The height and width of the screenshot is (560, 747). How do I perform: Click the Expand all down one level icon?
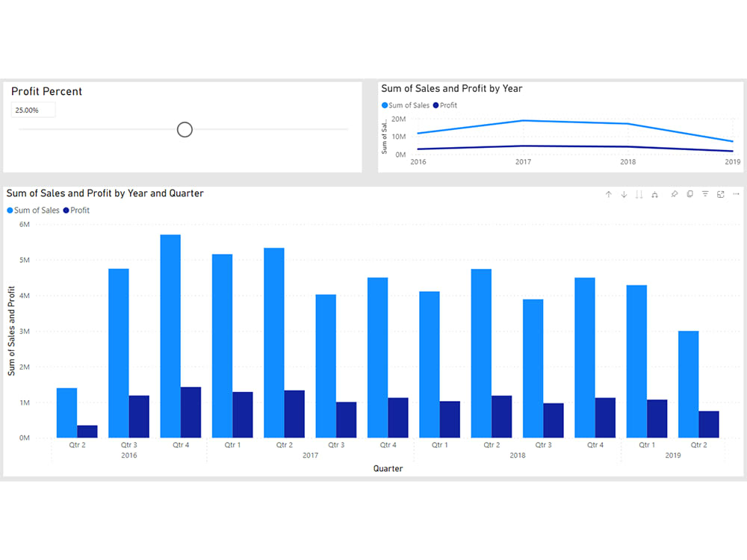point(655,194)
